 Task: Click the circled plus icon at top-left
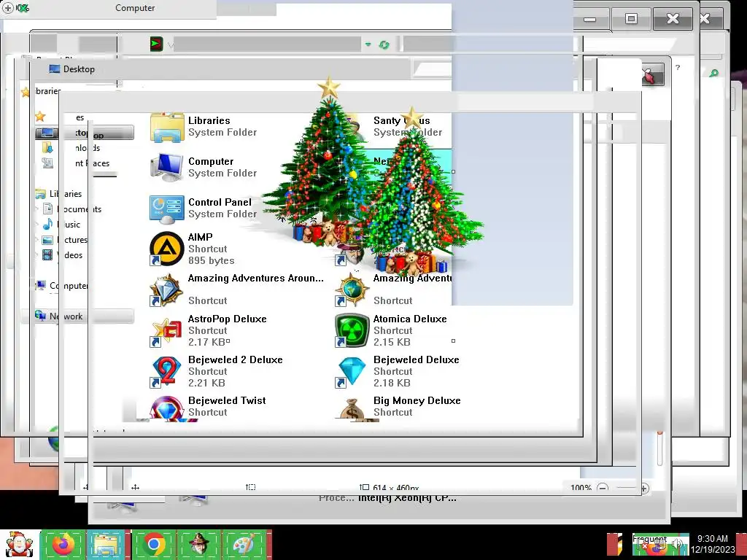(x=8, y=7)
